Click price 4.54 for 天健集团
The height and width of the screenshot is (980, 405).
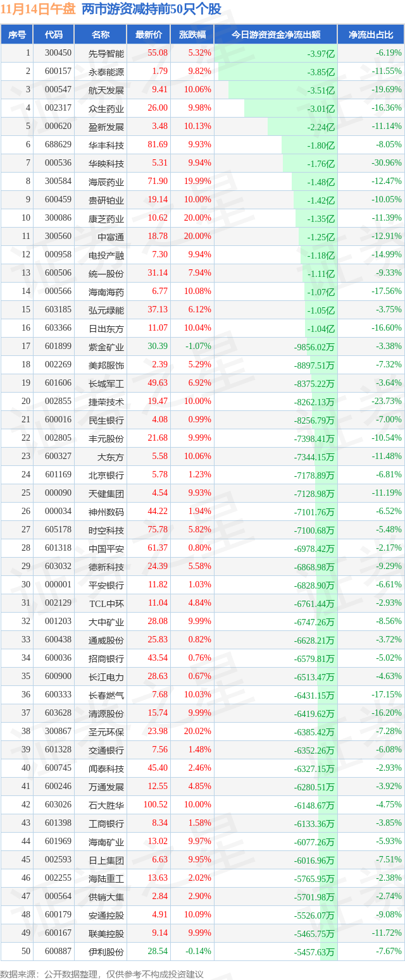(159, 493)
